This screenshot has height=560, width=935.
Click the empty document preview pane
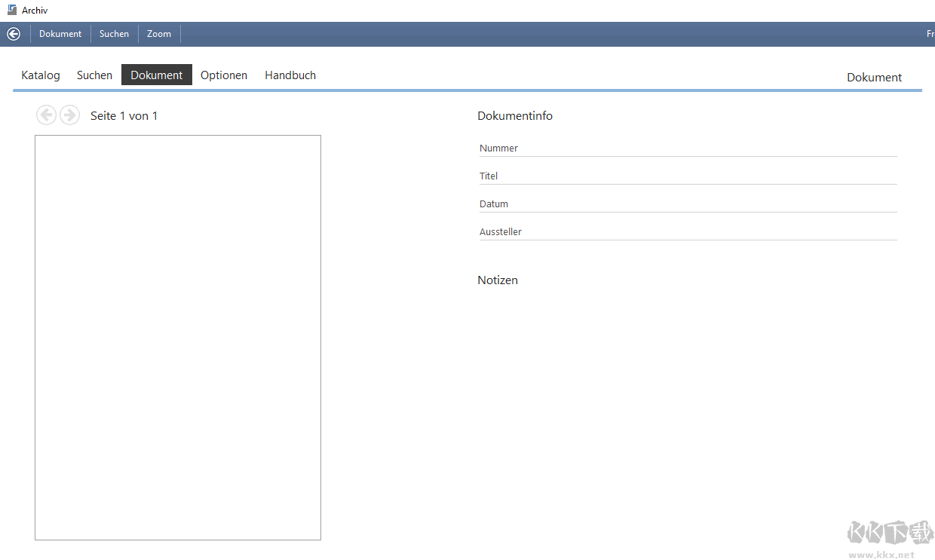tap(177, 337)
